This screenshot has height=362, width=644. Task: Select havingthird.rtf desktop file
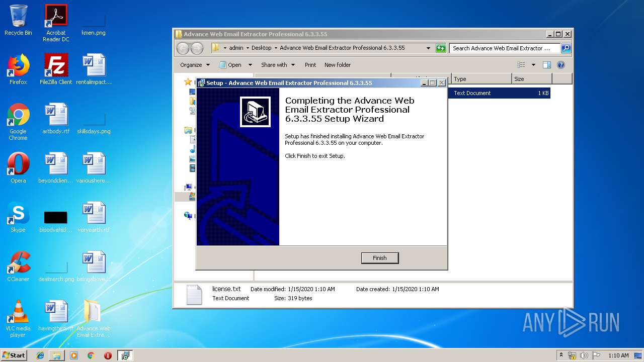coord(56,316)
